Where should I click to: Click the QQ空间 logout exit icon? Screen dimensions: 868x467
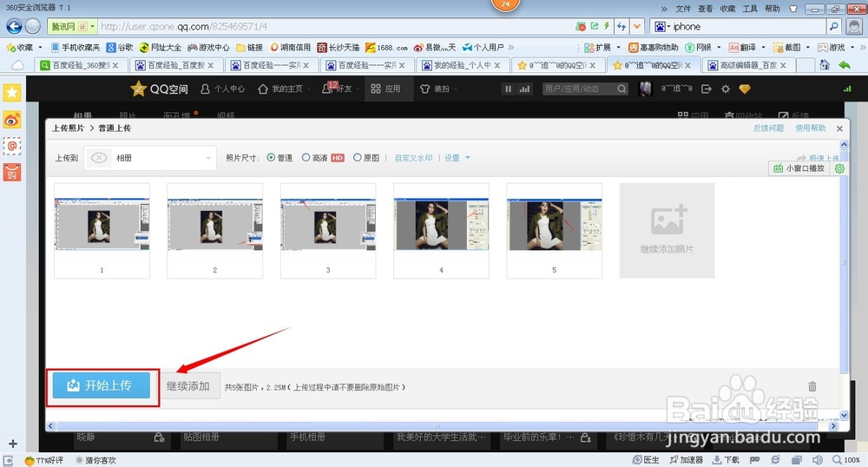point(707,89)
